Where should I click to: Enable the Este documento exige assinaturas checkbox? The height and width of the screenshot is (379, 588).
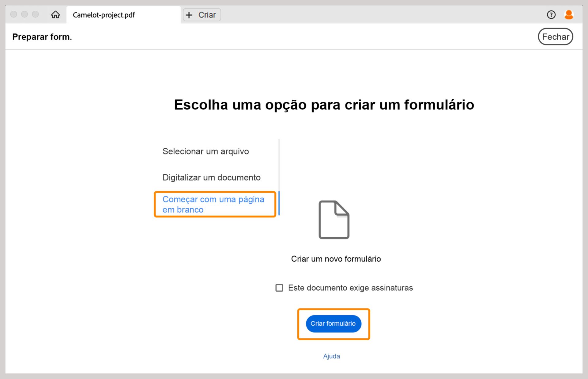(x=279, y=288)
